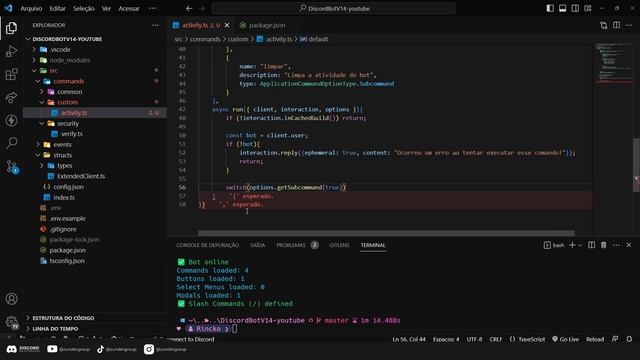This screenshot has height=360, width=640.
Task: Open Accounts icon in activity bar
Action: tap(11, 299)
